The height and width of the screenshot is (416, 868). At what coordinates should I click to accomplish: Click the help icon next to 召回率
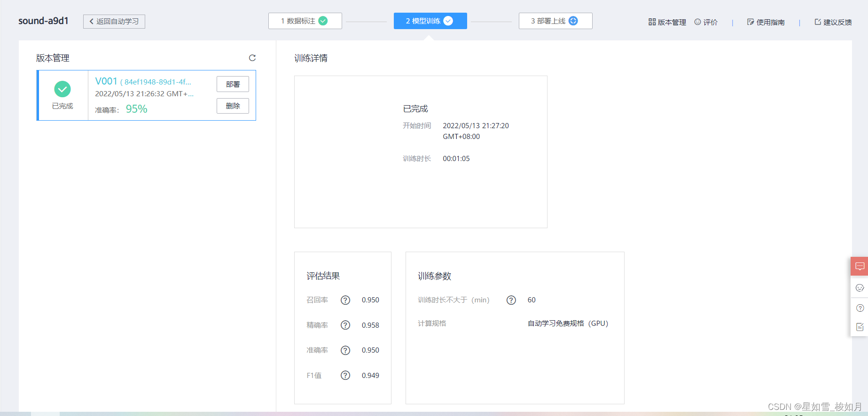[345, 300]
